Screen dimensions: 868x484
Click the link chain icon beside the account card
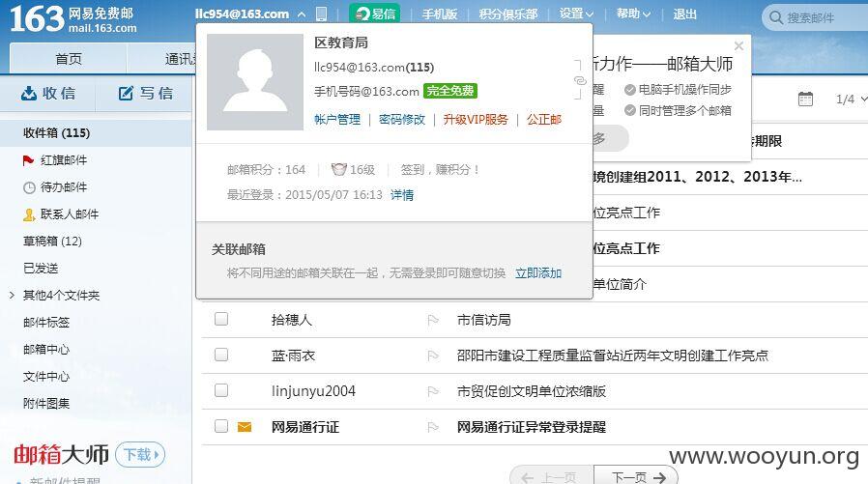(580, 81)
